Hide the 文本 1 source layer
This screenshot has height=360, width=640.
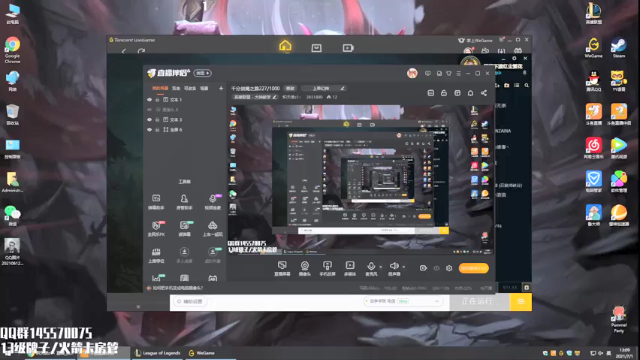[149, 100]
